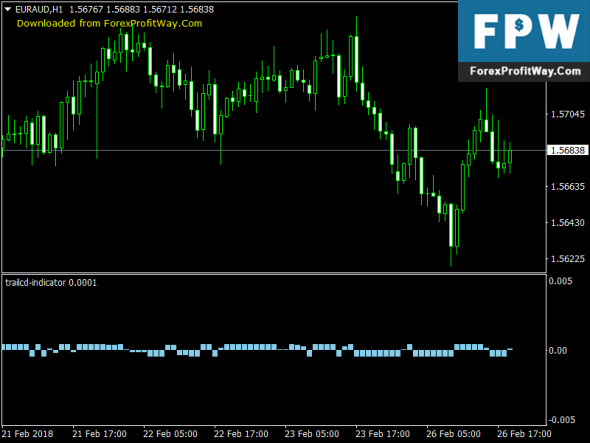Click the 22 Feb 05:00 time label
The height and width of the screenshot is (443, 590).
(x=170, y=434)
